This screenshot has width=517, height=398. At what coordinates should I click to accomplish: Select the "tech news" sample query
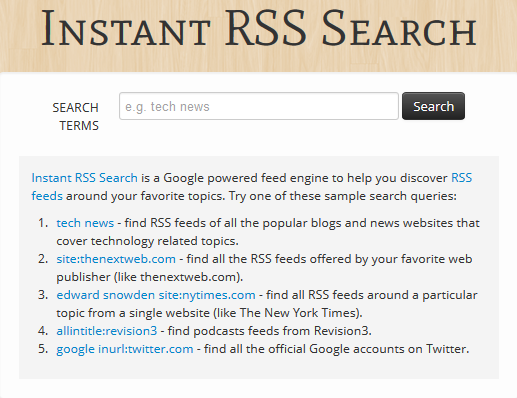(x=85, y=223)
